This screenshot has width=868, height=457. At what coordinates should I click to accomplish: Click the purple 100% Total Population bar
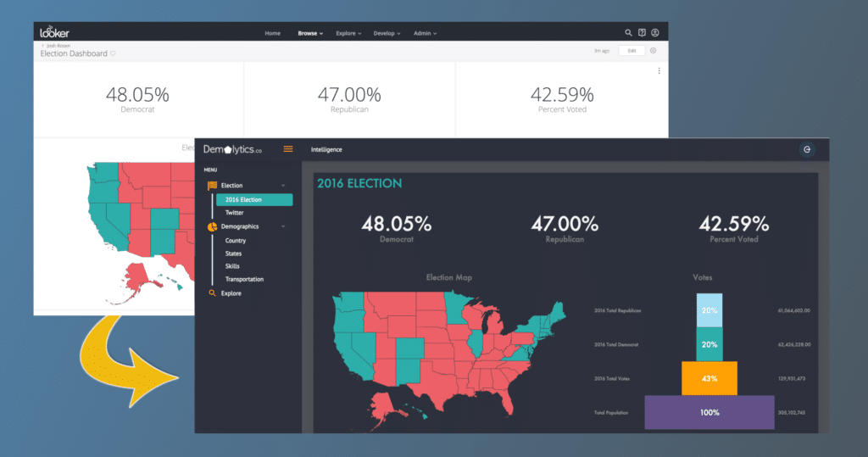point(709,412)
